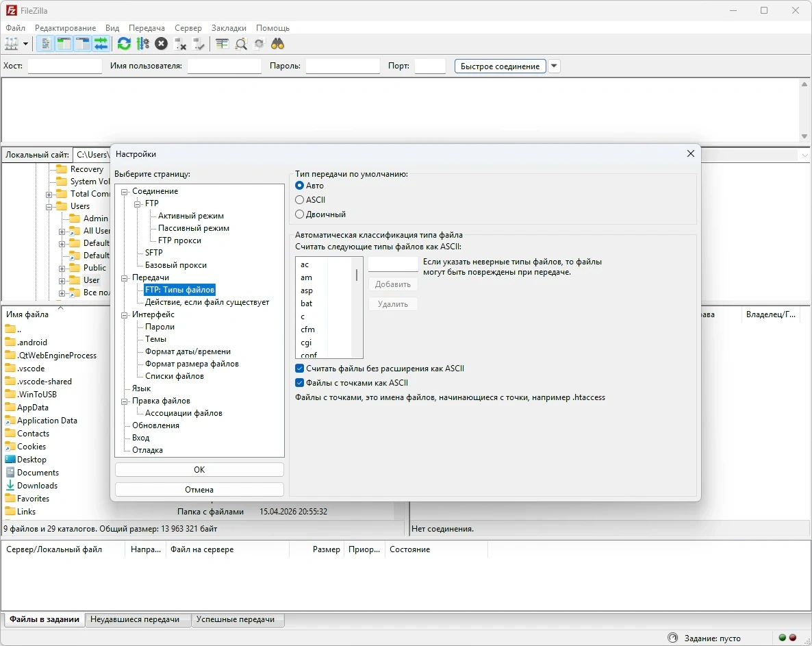Select SFTP settings page
Screen dimensions: 812x646
[x=154, y=253]
